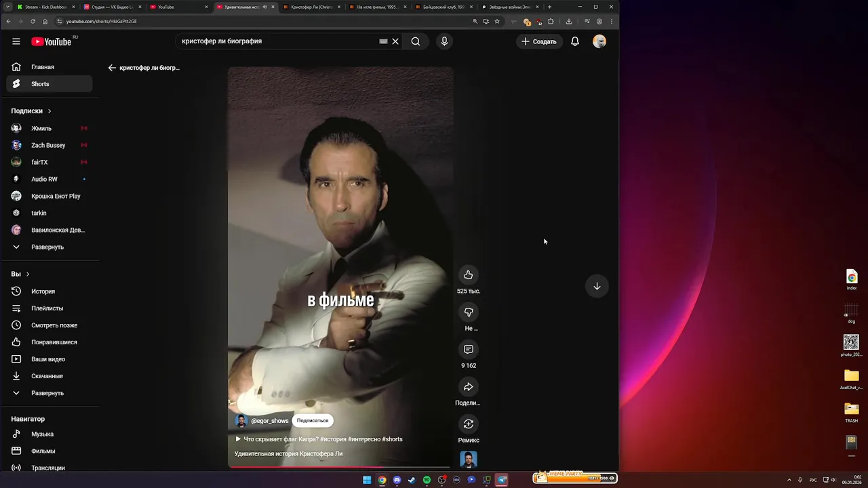Open Скачанные in the sidebar
Viewport: 868px width, 488px height.
(x=50, y=376)
